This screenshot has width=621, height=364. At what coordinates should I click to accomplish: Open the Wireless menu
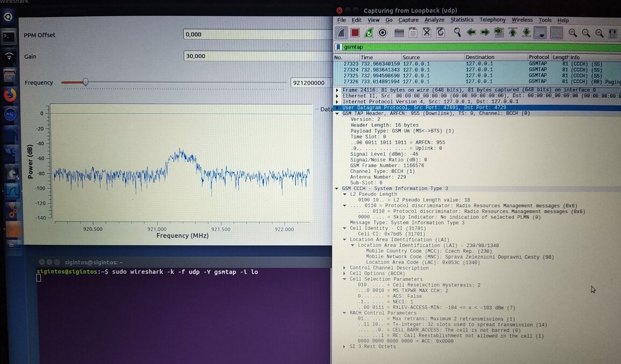[522, 20]
